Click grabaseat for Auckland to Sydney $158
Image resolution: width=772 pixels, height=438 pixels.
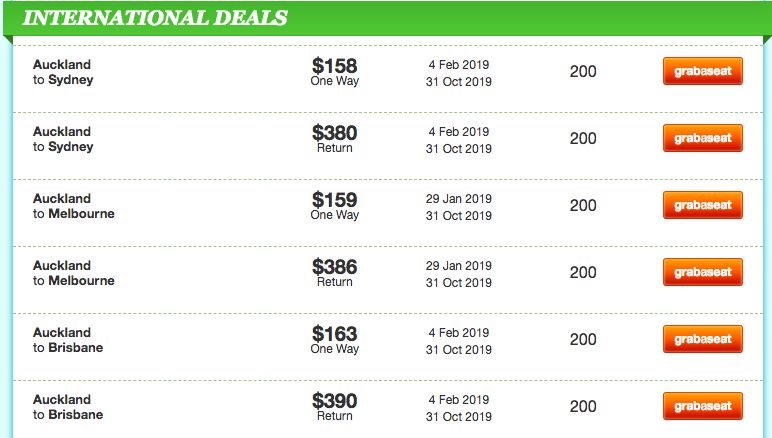click(x=703, y=71)
